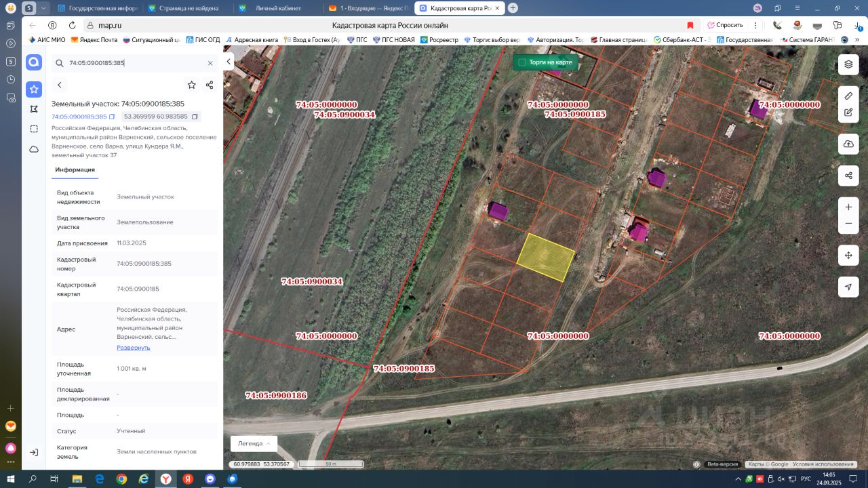Collapse the left information panel
This screenshot has height=488, width=868.
pos(229,62)
